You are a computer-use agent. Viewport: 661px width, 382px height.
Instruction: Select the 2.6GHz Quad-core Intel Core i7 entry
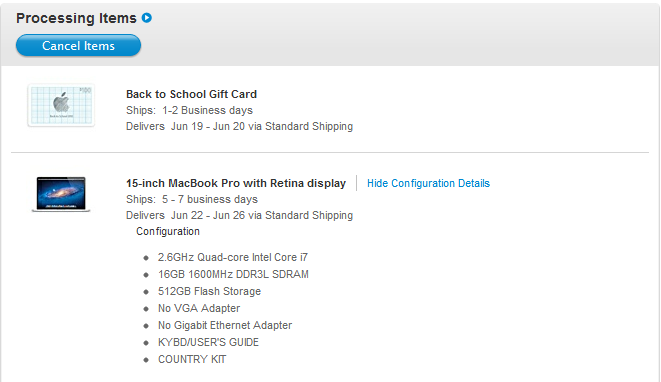coord(233,257)
